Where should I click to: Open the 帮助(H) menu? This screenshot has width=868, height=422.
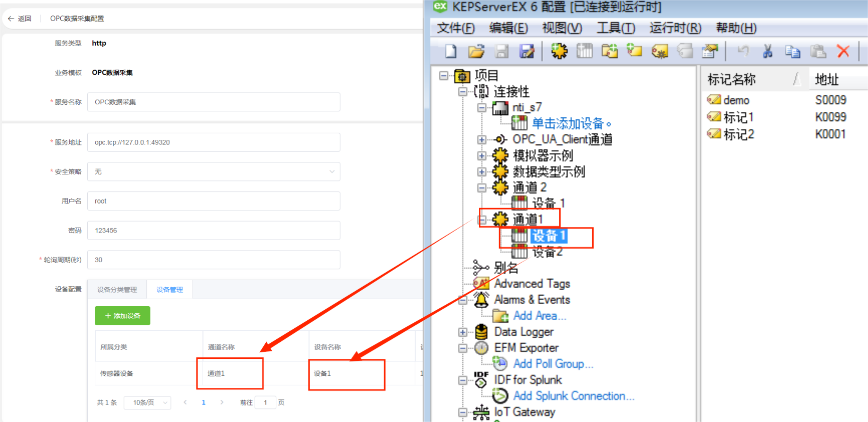736,28
